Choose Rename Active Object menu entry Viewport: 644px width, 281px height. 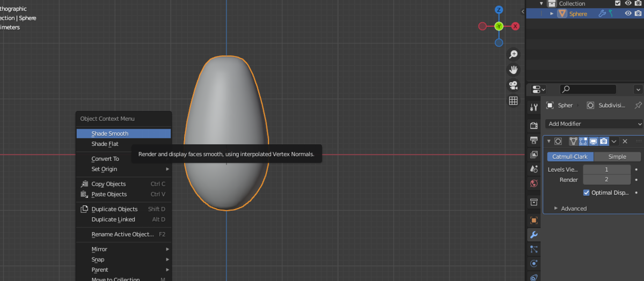[x=123, y=234]
